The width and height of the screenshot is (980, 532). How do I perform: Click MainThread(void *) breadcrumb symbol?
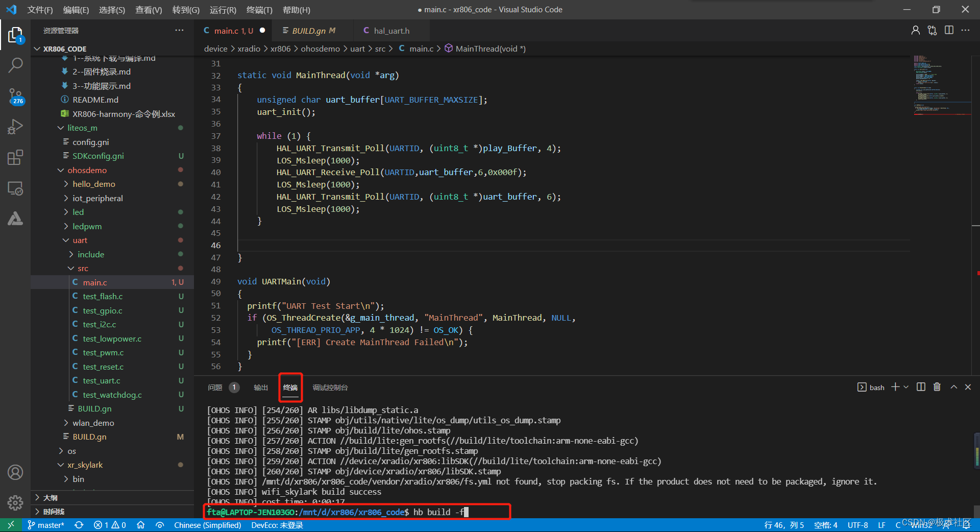coord(485,49)
